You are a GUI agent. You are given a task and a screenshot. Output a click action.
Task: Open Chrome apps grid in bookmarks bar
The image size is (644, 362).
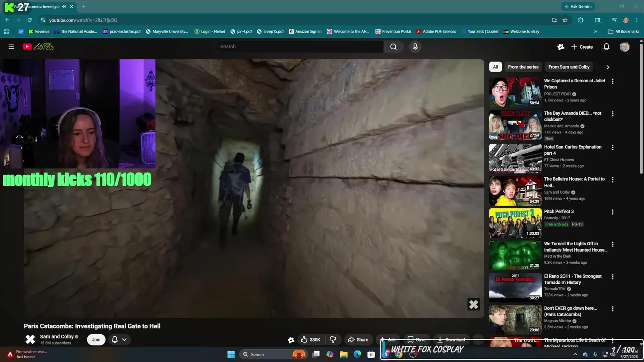tap(6, 31)
